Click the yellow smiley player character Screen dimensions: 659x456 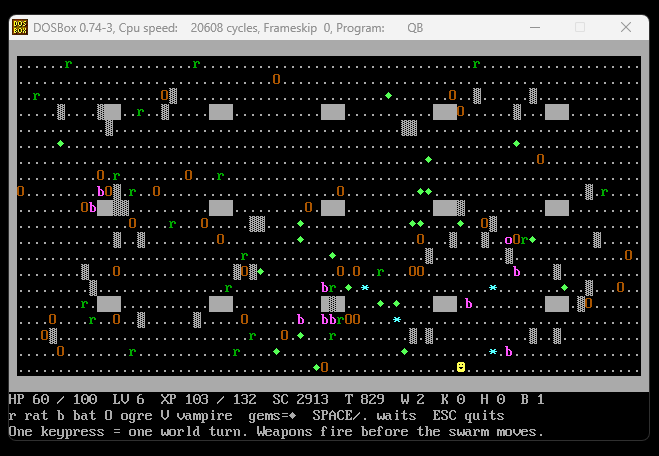(461, 367)
